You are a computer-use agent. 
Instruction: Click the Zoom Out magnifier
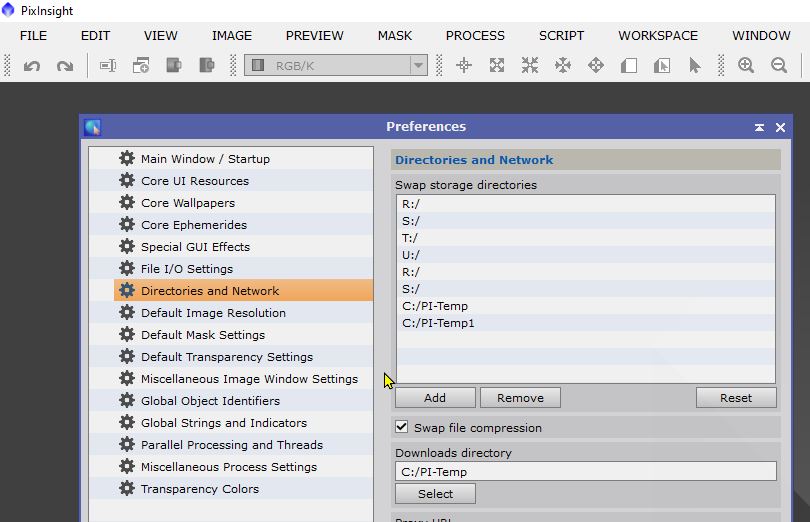pos(779,66)
